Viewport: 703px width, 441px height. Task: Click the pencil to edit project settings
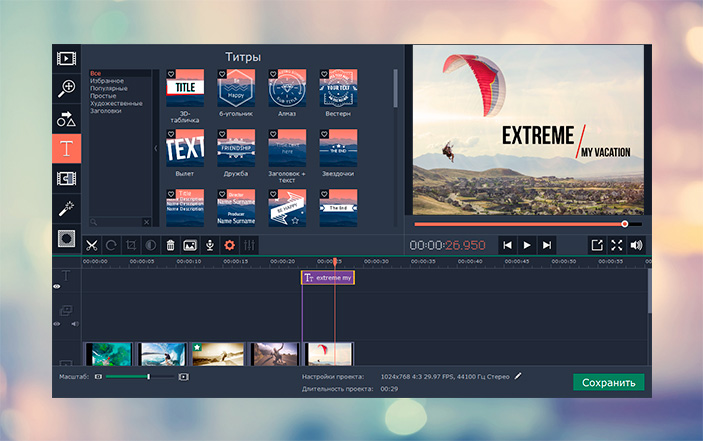click(518, 376)
